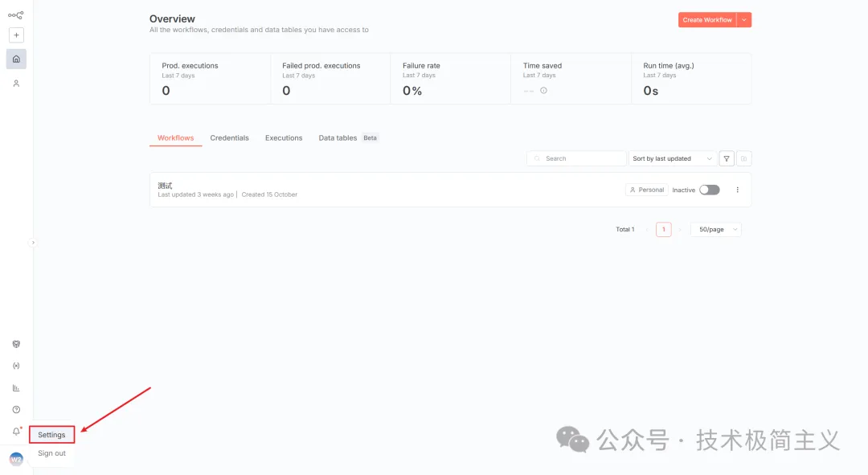868x475 pixels.
Task: Switch to the Workflows tab
Action: coord(175,138)
